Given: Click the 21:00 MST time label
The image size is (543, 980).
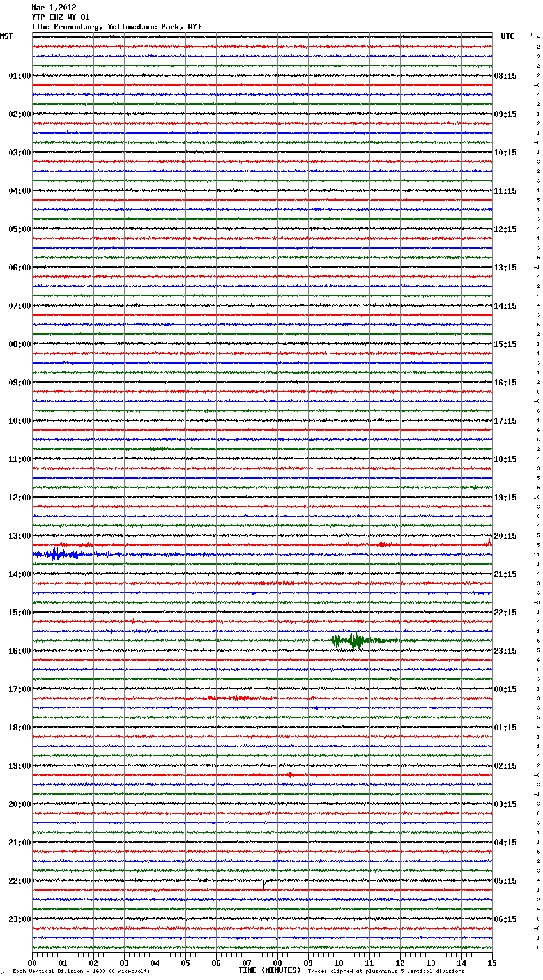Looking at the screenshot, I should pyautogui.click(x=19, y=843).
